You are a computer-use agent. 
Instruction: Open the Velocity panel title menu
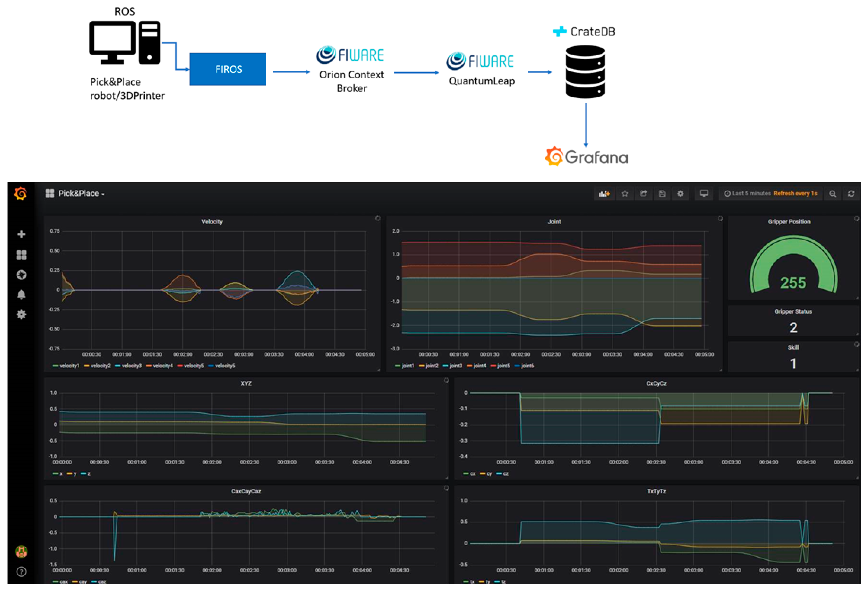click(x=212, y=222)
